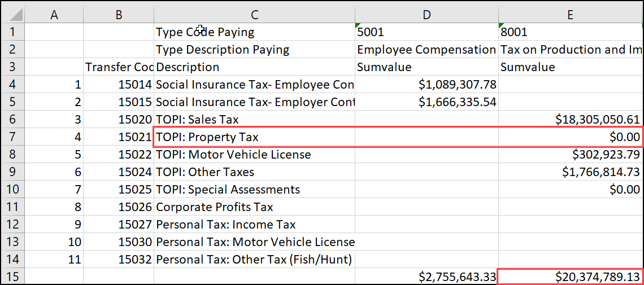Select the total $20,374,789.13 cell
The width and height of the screenshot is (644, 285).
570,277
